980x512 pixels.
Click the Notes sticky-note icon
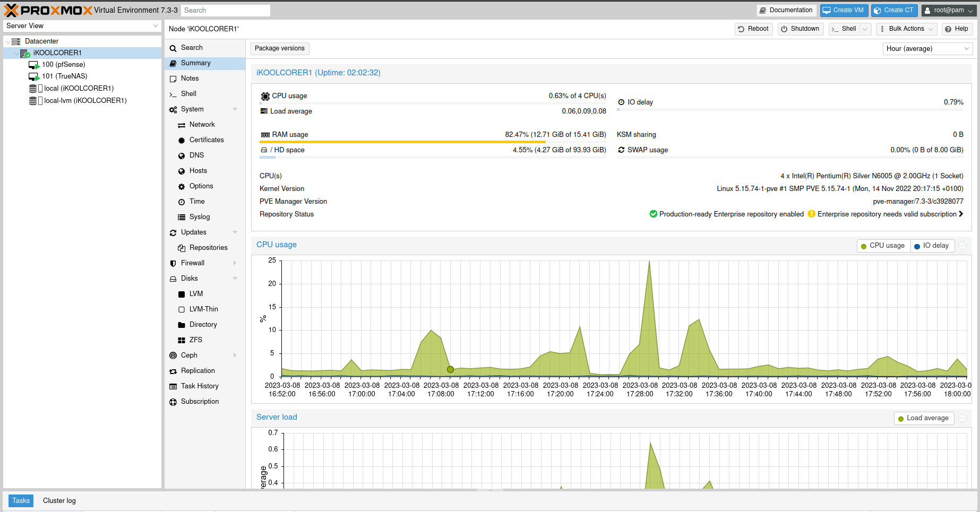pyautogui.click(x=173, y=79)
